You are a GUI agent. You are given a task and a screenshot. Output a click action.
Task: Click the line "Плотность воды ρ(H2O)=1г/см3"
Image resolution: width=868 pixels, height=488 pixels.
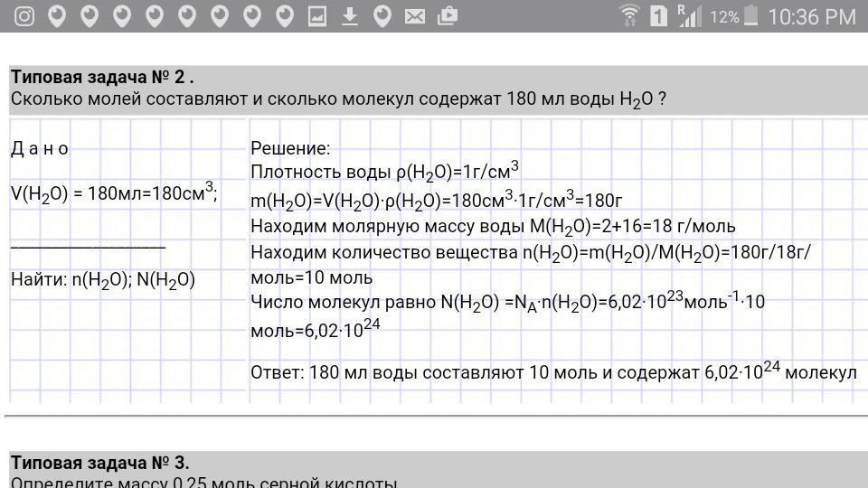point(385,171)
